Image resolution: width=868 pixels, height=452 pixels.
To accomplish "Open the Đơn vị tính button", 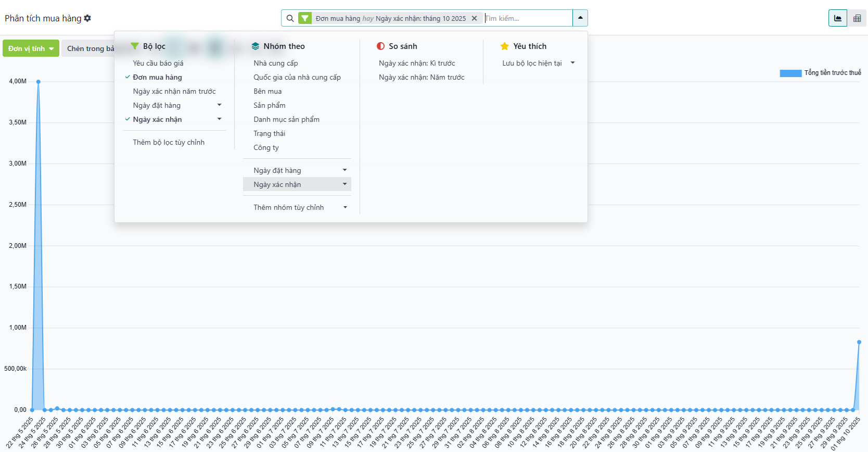I will click(x=31, y=48).
